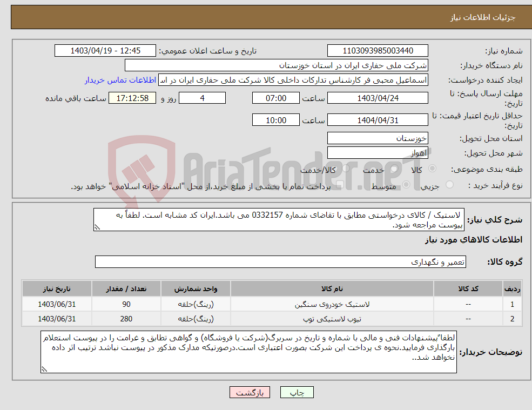Click the واحد شمارش column header
Viewport: 532px width, 410px height.
[196, 288]
